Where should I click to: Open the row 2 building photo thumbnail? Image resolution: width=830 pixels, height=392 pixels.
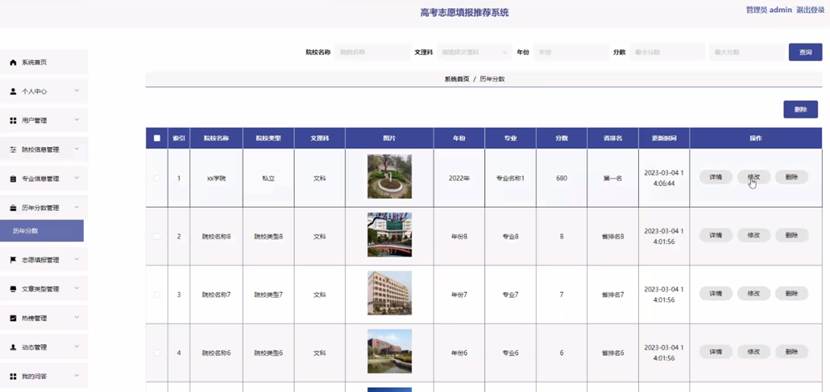pos(390,235)
